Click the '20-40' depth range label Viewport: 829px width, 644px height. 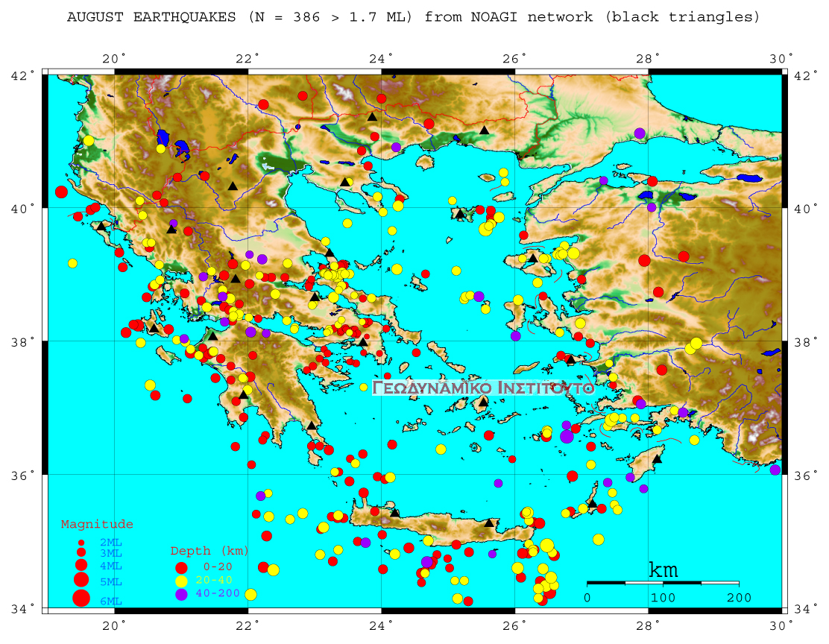pyautogui.click(x=214, y=580)
